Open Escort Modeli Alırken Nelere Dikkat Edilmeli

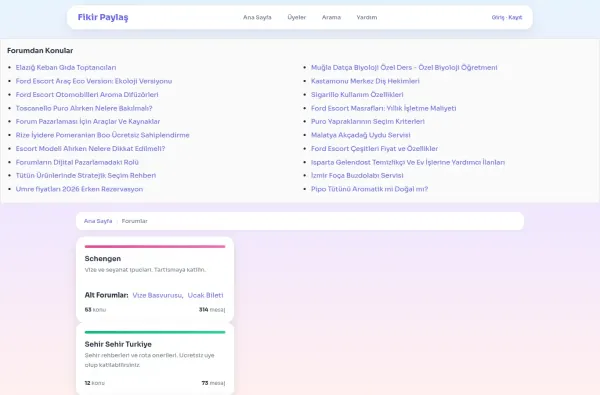pos(90,149)
